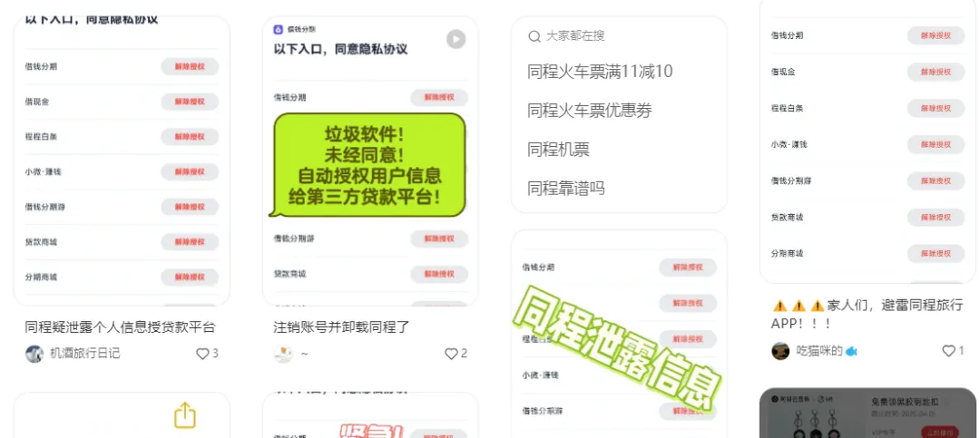Like the post by 机酒旅行日记
The height and width of the screenshot is (438, 980).
tap(202, 354)
